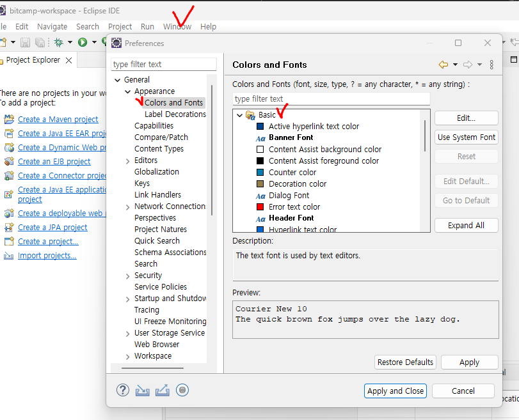Click the Use System Font button
The height and width of the screenshot is (420, 519).
click(x=466, y=137)
